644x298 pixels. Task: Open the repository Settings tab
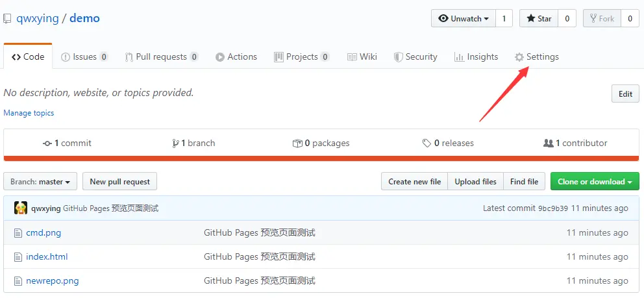pyautogui.click(x=537, y=56)
